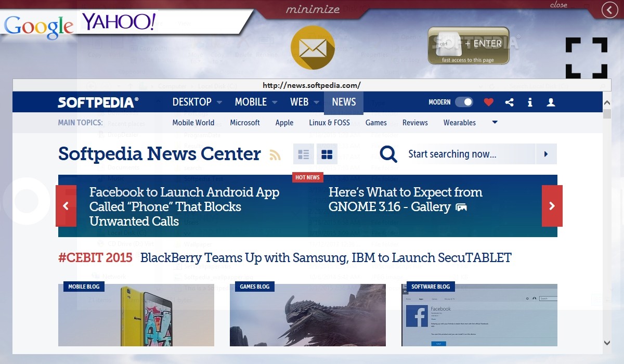Click the #CEBIT 2015 tag
Image resolution: width=624 pixels, height=364 pixels.
tap(95, 257)
